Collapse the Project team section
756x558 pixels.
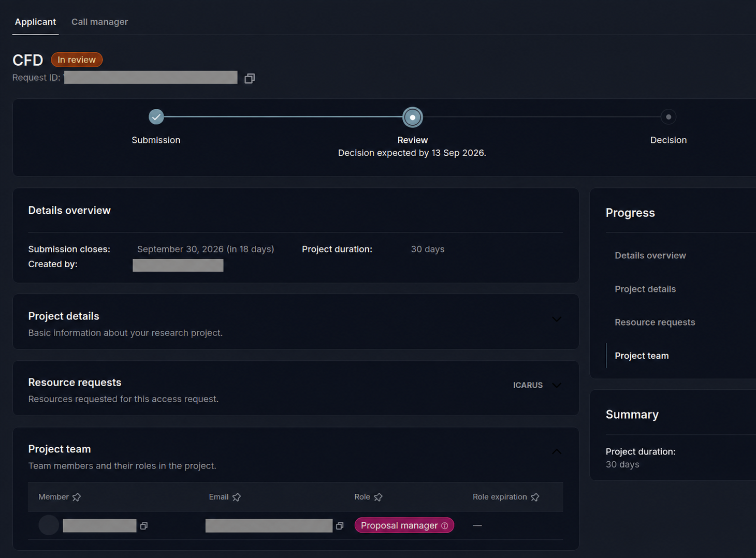[557, 452]
